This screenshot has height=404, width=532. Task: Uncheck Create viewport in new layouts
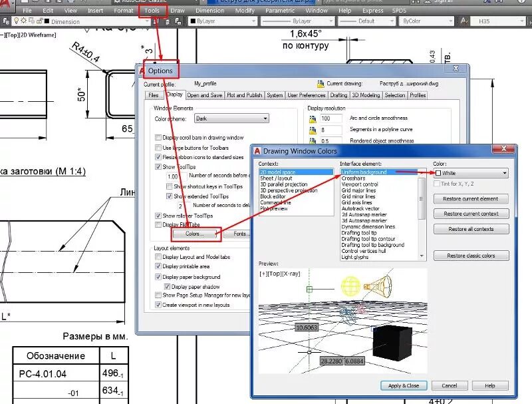158,305
